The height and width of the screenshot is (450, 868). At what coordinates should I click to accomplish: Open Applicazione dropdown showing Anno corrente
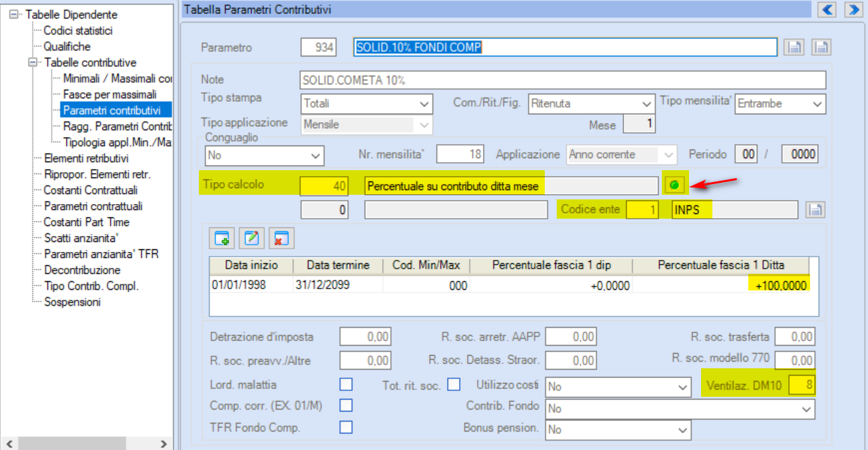point(622,154)
